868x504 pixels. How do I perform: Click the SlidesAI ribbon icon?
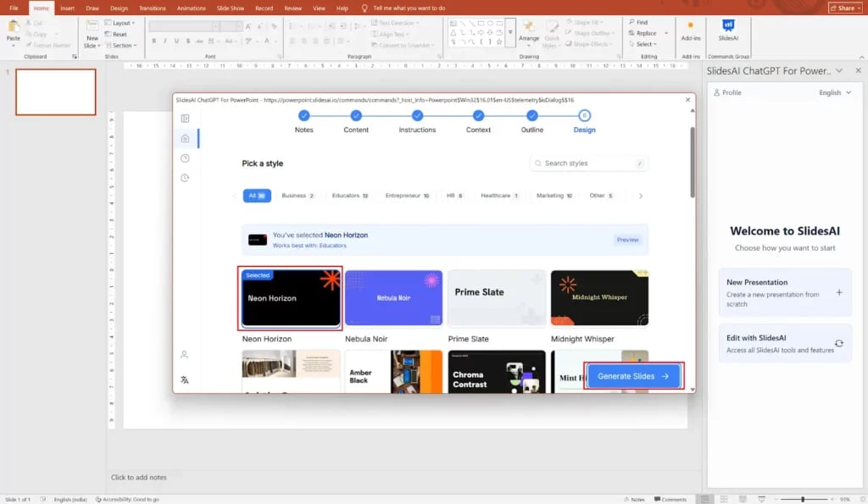click(727, 28)
